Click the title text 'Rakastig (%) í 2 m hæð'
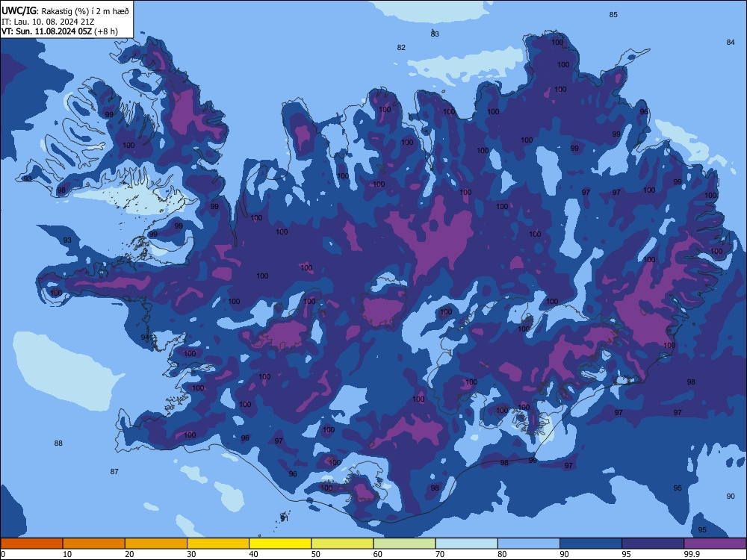This screenshot has width=747, height=560. point(85,11)
